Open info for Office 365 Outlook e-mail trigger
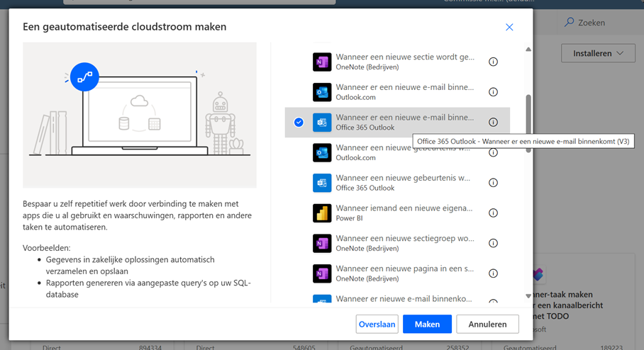Image resolution: width=644 pixels, height=350 pixels. coord(493,123)
